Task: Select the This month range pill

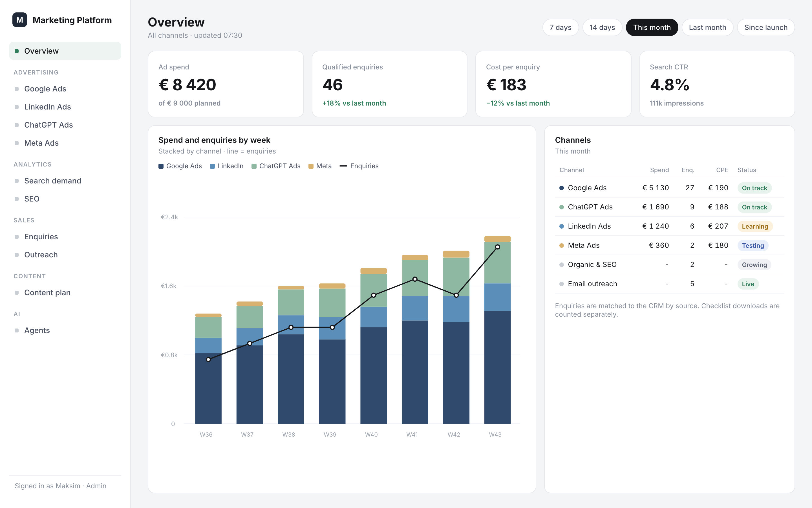Action: click(x=652, y=28)
